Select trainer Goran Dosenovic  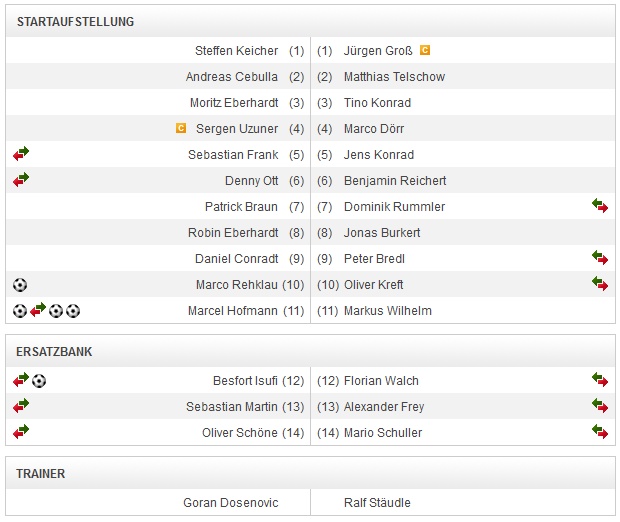tap(231, 503)
